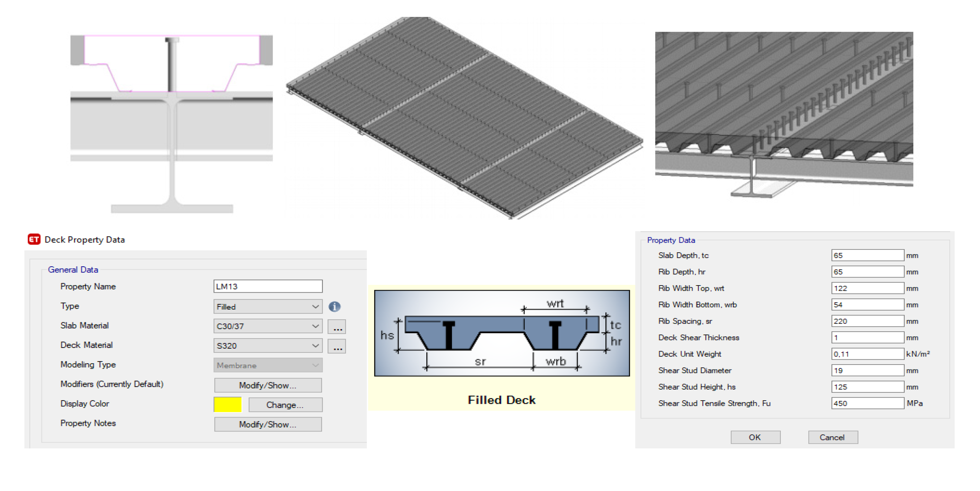
Task: Click the ETABS logo icon in title
Action: click(x=34, y=239)
